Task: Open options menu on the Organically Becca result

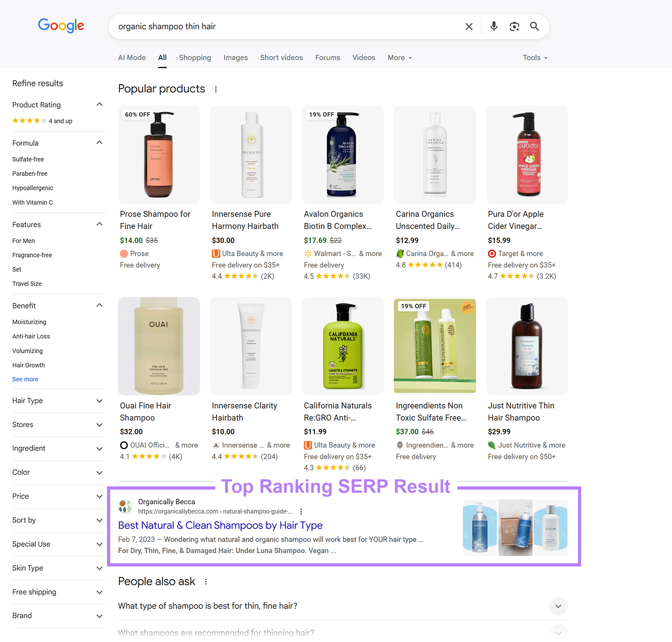Action: tap(301, 511)
